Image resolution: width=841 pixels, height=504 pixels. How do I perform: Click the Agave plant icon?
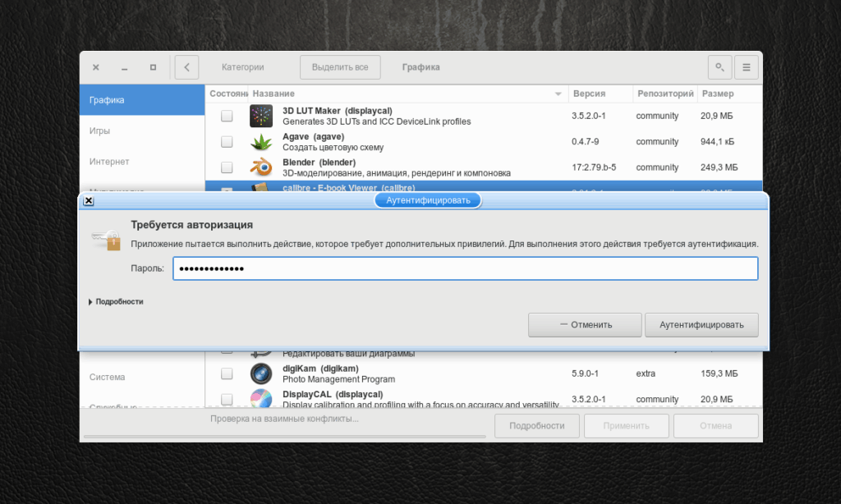click(261, 141)
